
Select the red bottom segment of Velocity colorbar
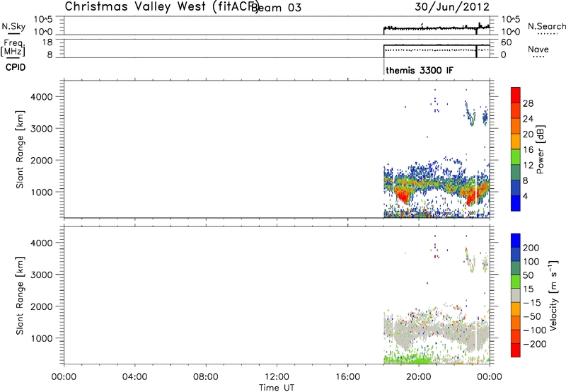tap(516, 350)
